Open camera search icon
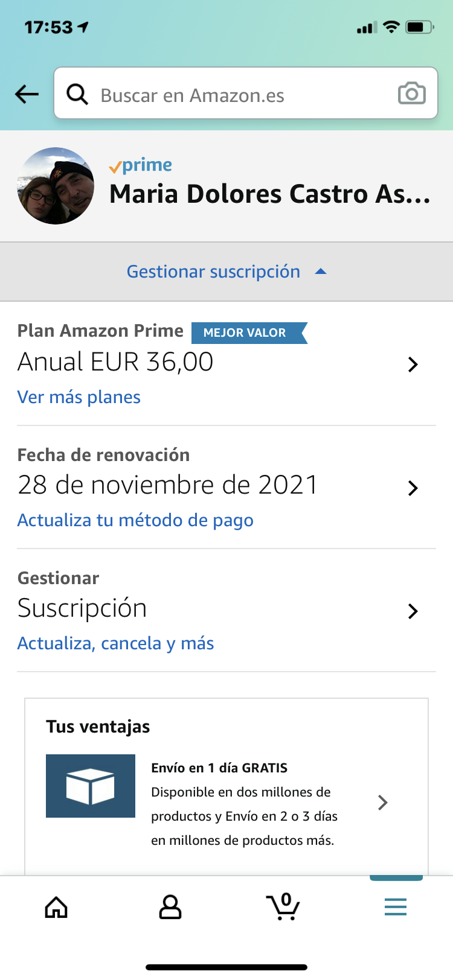Image resolution: width=453 pixels, height=980 pixels. click(x=412, y=94)
